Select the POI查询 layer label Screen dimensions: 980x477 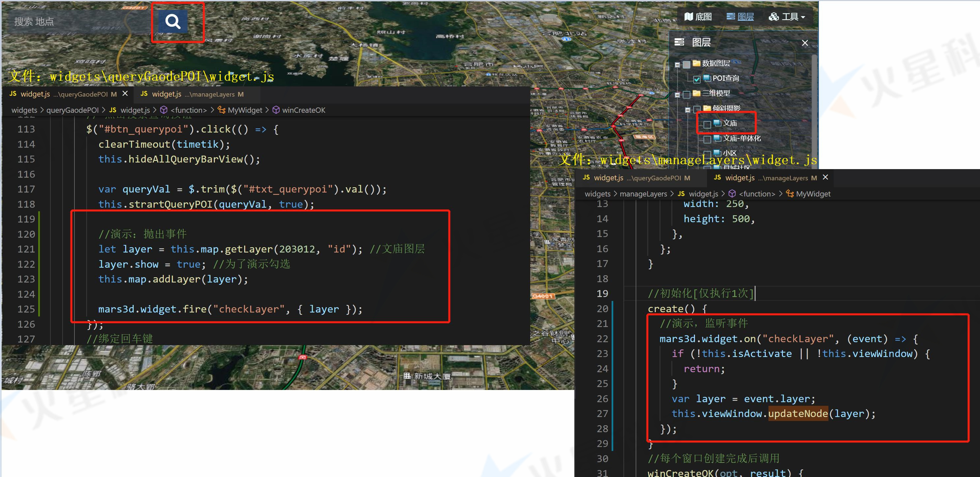[726, 78]
